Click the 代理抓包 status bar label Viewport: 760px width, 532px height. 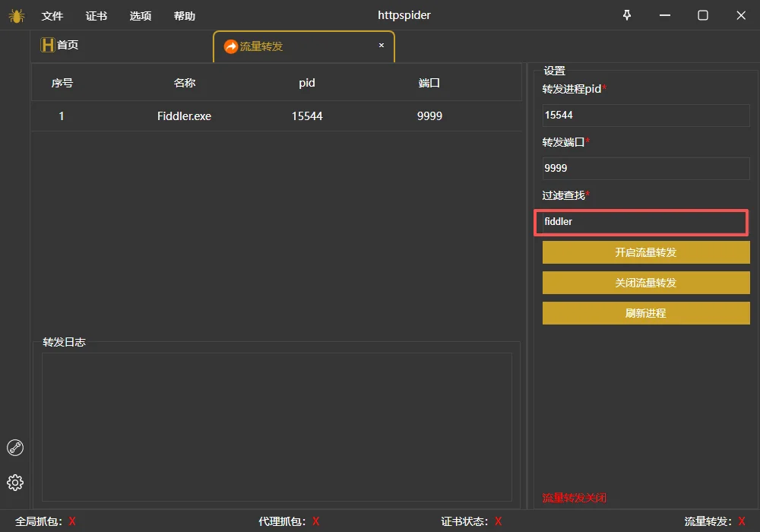(x=282, y=521)
